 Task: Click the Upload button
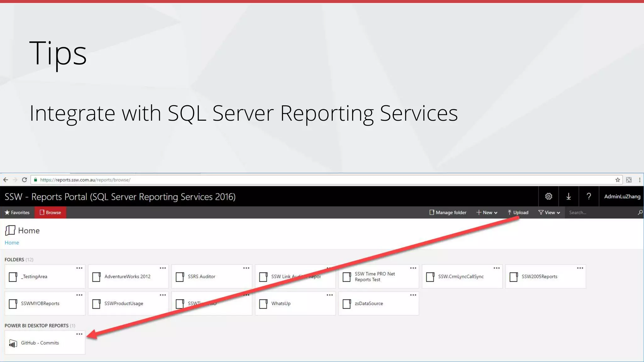tap(518, 212)
